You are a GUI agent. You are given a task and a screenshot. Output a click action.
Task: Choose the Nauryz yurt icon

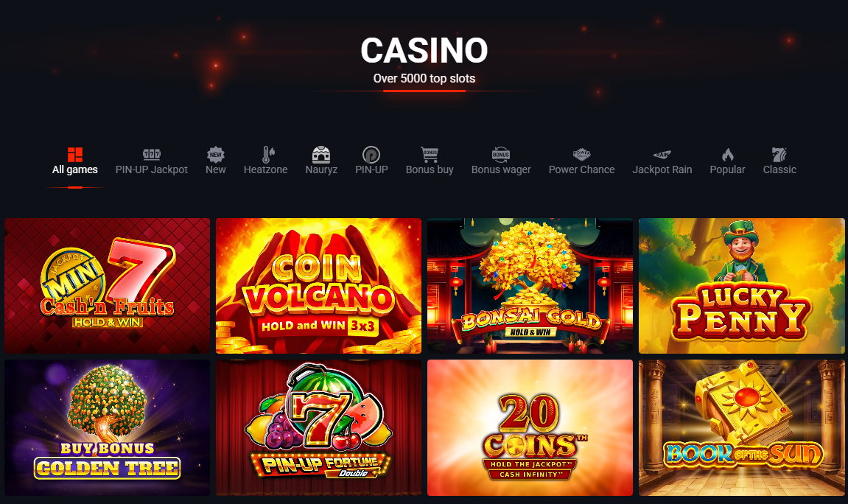pyautogui.click(x=321, y=155)
